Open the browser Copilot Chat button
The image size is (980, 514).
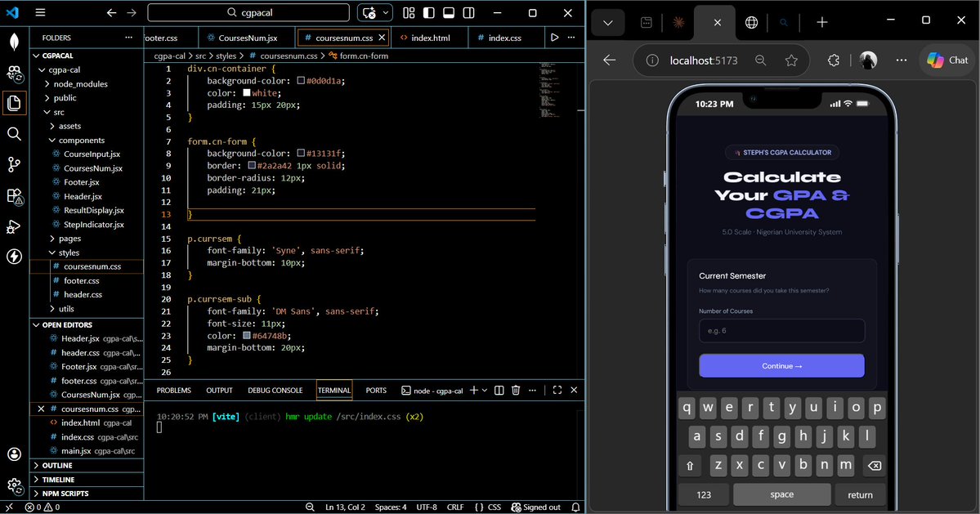[x=946, y=60]
